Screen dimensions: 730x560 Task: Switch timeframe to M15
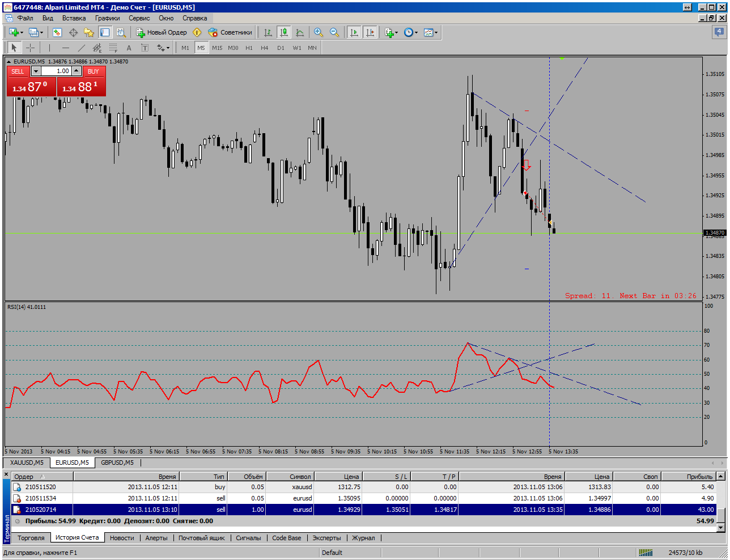click(x=217, y=48)
